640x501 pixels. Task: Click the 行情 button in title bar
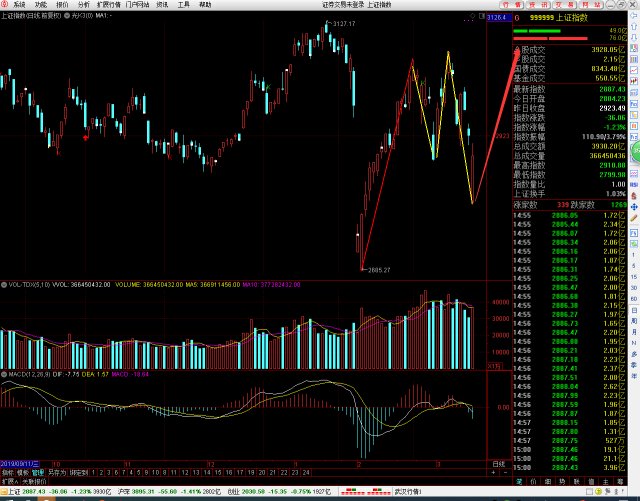[x=512, y=5]
